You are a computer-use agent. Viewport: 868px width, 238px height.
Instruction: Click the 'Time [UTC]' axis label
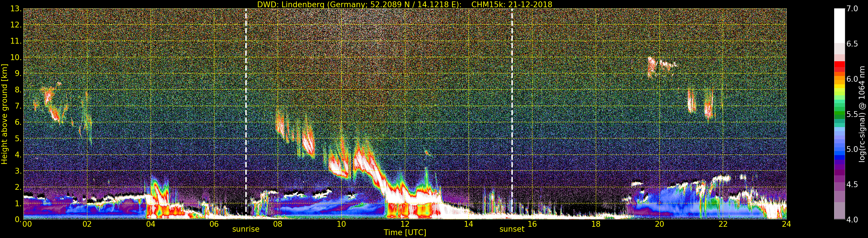[x=405, y=233]
